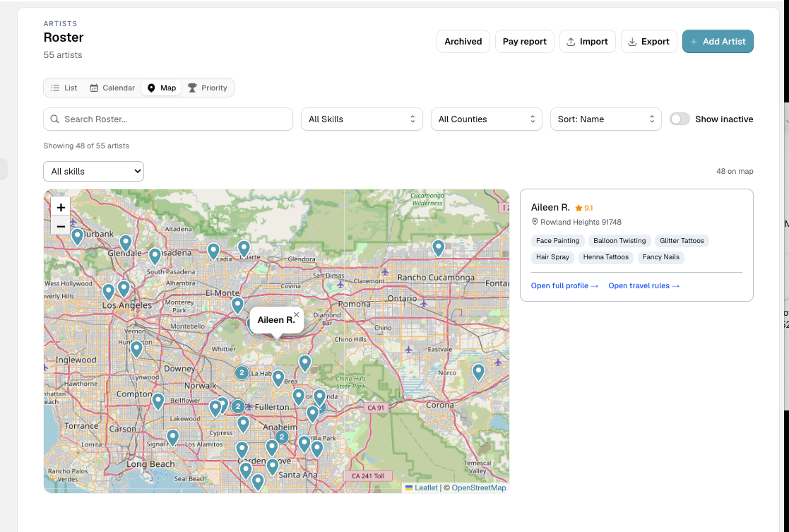Open the Sort: Name dropdown

[x=605, y=119]
